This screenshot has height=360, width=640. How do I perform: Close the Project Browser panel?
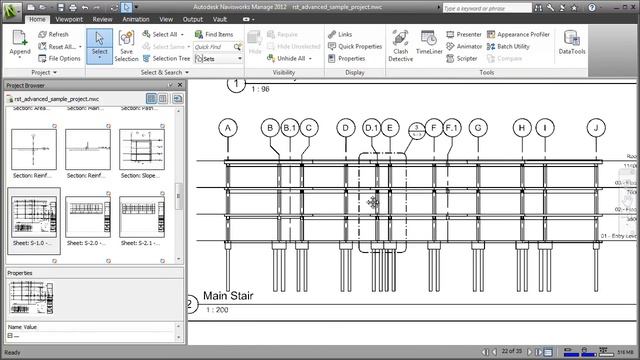coord(180,85)
